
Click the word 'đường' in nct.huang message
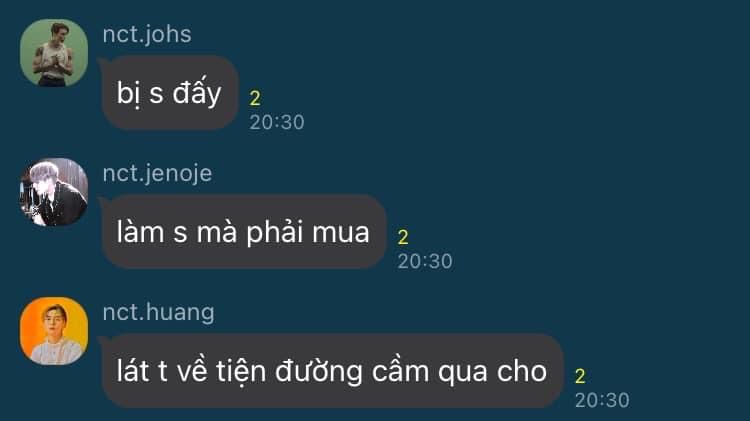pos(319,373)
